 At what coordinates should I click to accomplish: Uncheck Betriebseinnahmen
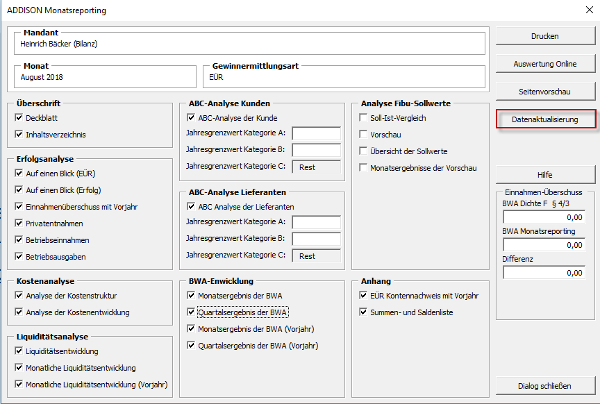(19, 240)
